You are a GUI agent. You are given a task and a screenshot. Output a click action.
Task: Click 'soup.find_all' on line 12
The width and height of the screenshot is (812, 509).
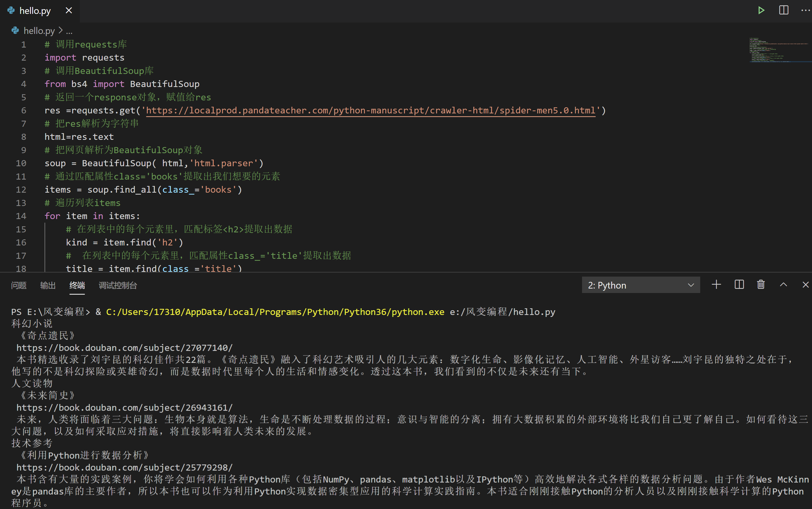[122, 190]
